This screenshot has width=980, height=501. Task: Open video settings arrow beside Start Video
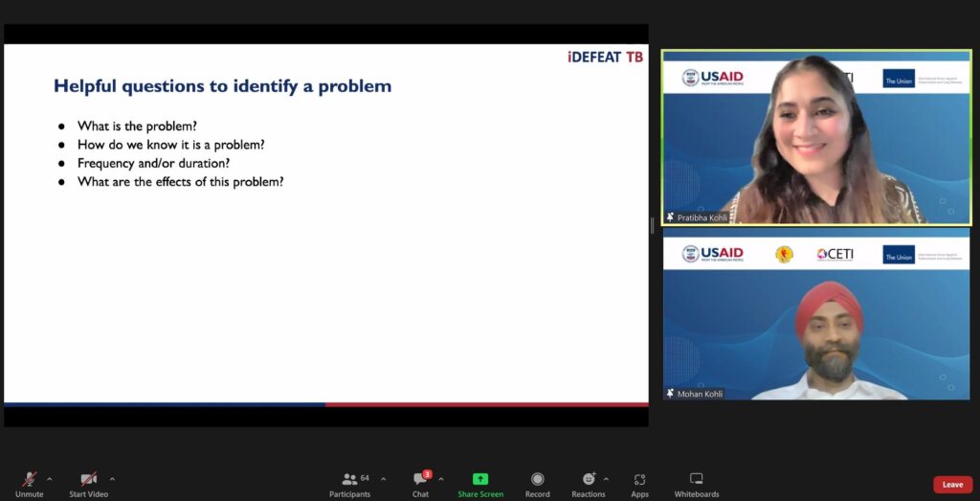pyautogui.click(x=112, y=478)
